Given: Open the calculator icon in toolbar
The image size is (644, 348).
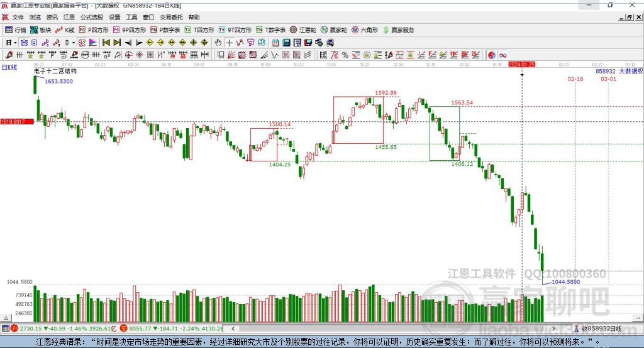Looking at the screenshot, I should (x=286, y=43).
